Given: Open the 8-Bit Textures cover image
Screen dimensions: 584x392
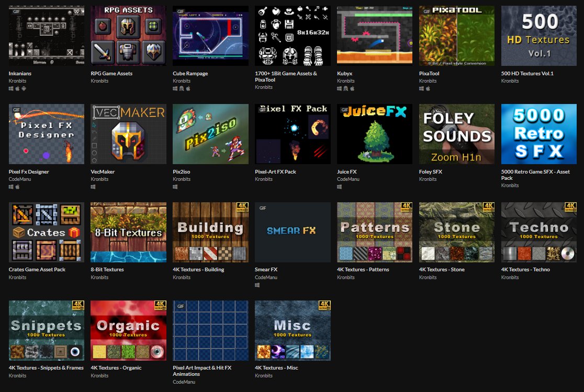Looking at the screenshot, I should (x=129, y=232).
